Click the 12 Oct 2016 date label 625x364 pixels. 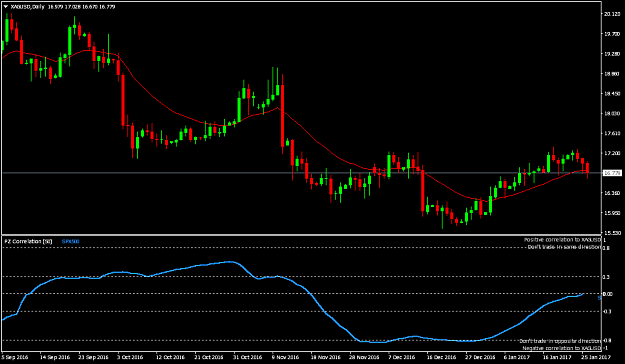pyautogui.click(x=170, y=357)
